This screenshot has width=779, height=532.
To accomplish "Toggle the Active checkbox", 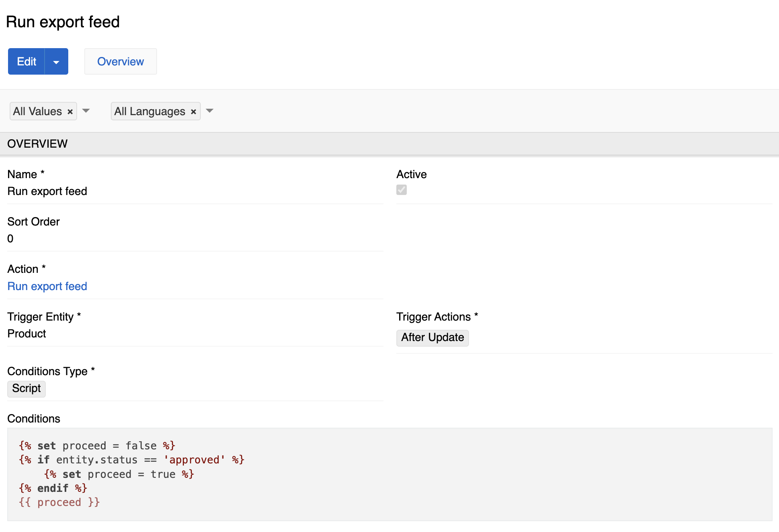I will [x=402, y=190].
